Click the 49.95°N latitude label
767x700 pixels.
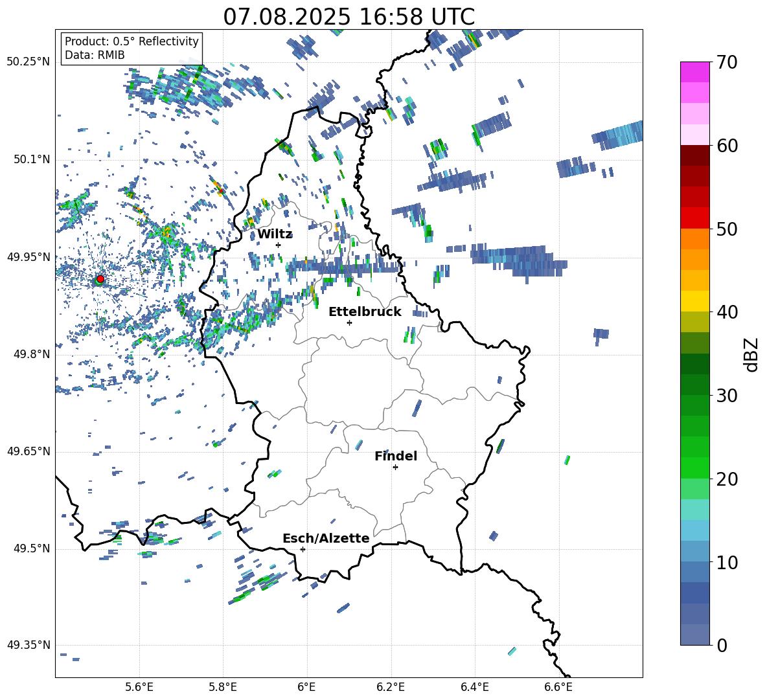(x=29, y=256)
